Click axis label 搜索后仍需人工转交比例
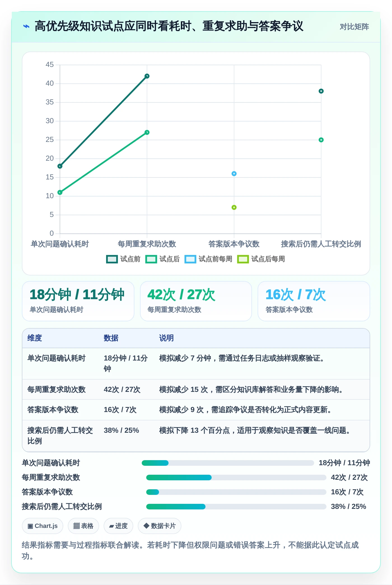The image size is (392, 585). pyautogui.click(x=321, y=244)
